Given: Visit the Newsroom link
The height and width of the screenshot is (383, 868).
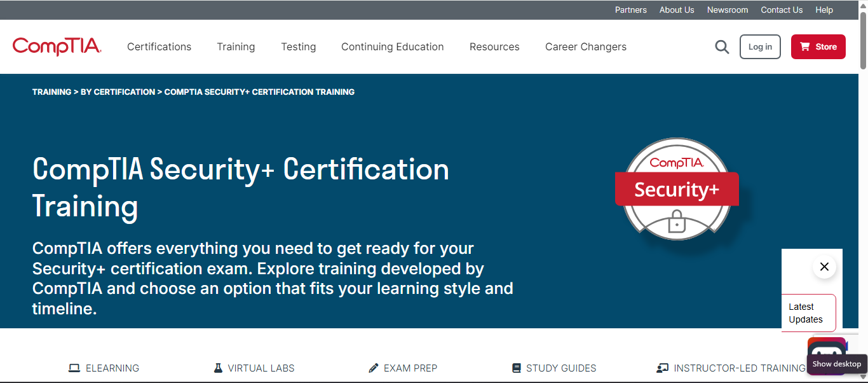Looking at the screenshot, I should [728, 10].
